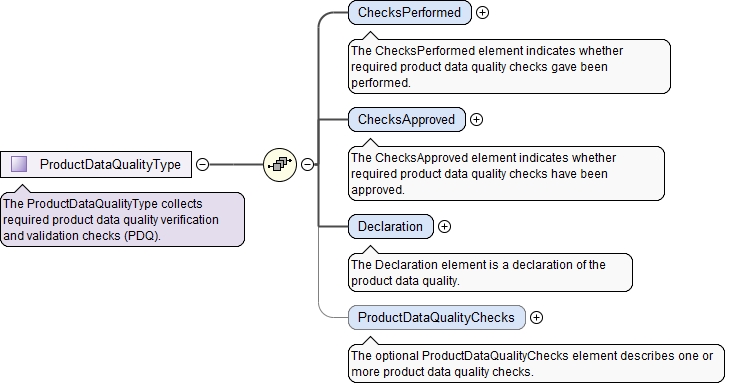Expand the Declaration element node

pyautogui.click(x=444, y=226)
